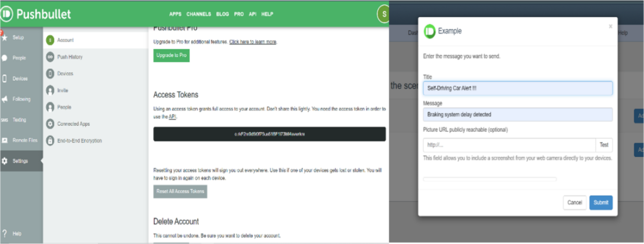
Task: Select the Setup label in left sidebar
Action: pos(18,37)
